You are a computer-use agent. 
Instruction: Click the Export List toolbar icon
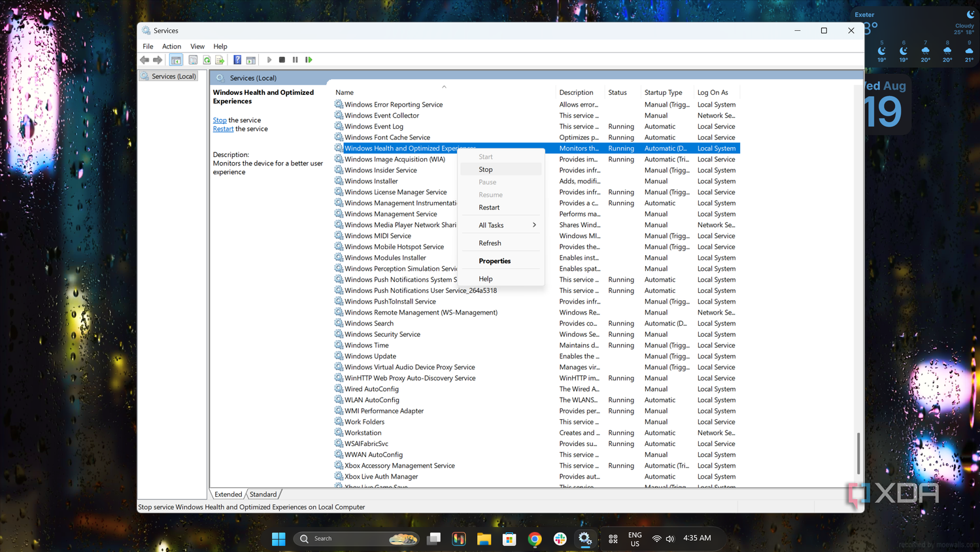coord(220,60)
